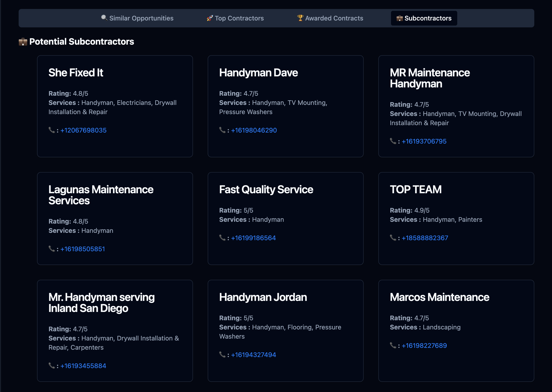The image size is (552, 392).
Task: Click the rocket icon beside Top Contractors
Action: pos(210,18)
